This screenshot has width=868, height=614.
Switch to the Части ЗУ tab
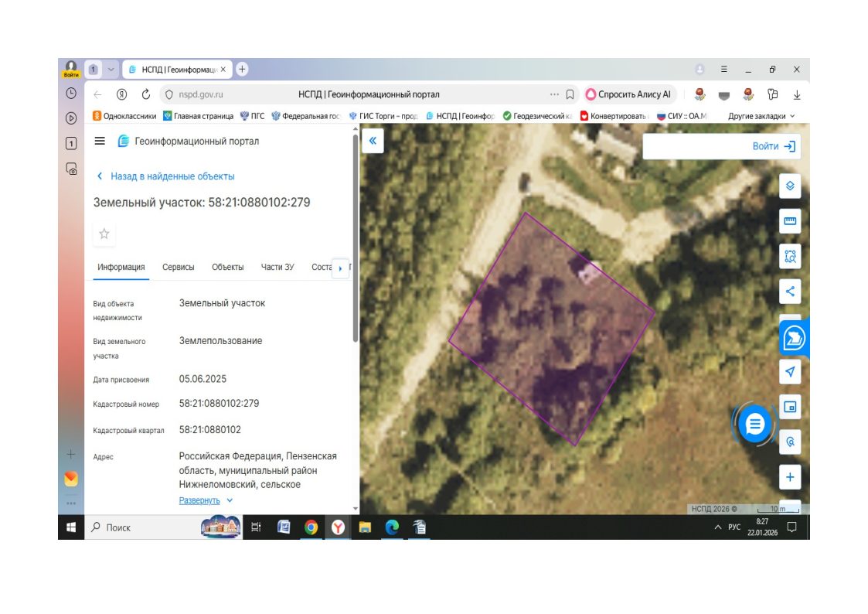pyautogui.click(x=277, y=267)
